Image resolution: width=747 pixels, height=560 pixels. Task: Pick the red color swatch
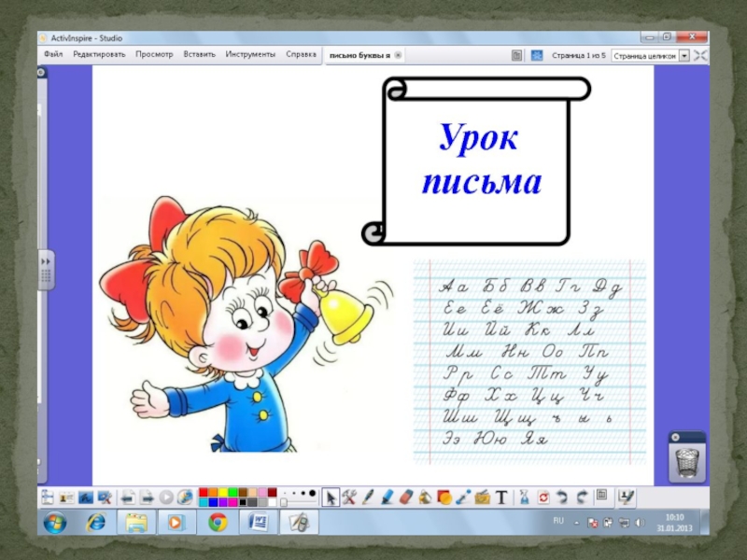click(x=215, y=492)
